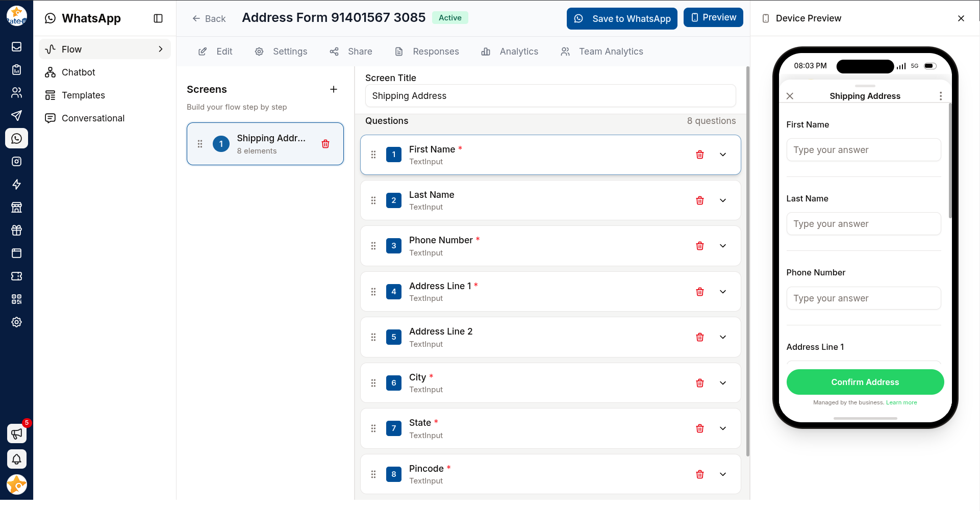Delete the Phone Number question
The height and width of the screenshot is (511, 980).
pos(700,246)
